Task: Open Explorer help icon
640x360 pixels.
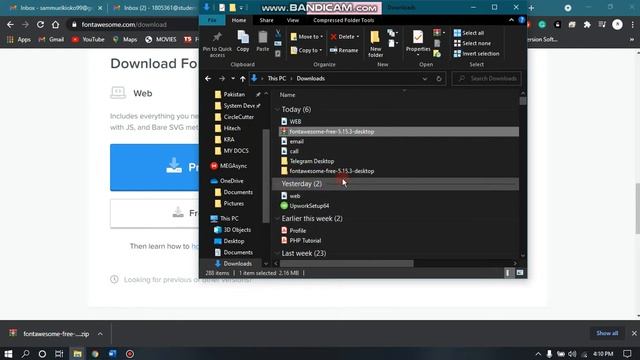Action: tap(522, 20)
